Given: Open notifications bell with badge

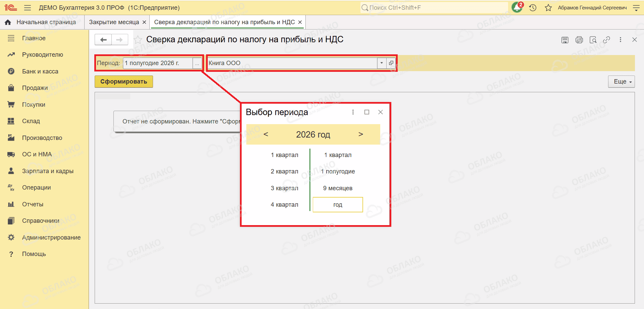Looking at the screenshot, I should click(x=517, y=7).
